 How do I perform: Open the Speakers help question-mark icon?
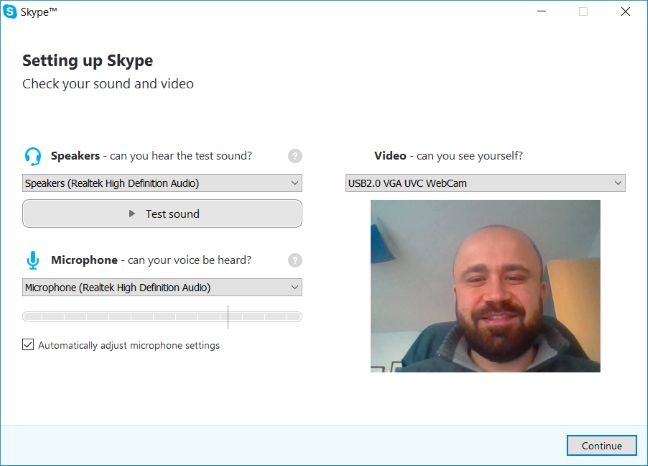295,156
